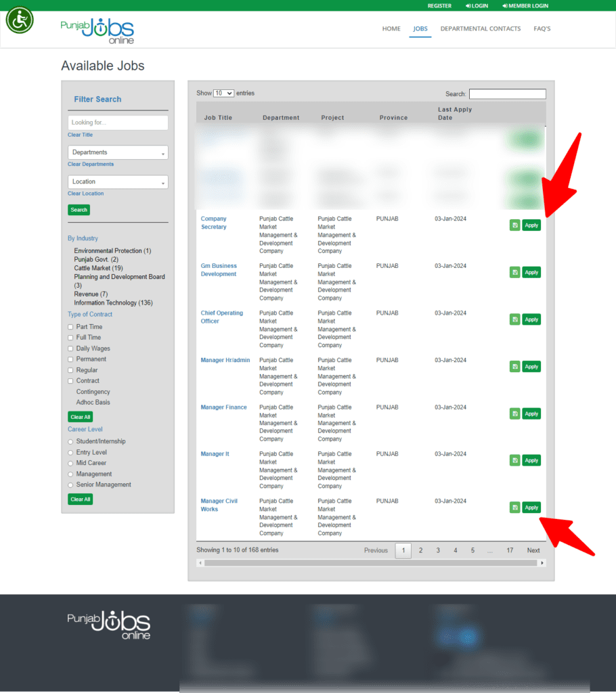Open the FAQ'S menu item
Viewport: 616px width, 693px height.
tap(542, 28)
